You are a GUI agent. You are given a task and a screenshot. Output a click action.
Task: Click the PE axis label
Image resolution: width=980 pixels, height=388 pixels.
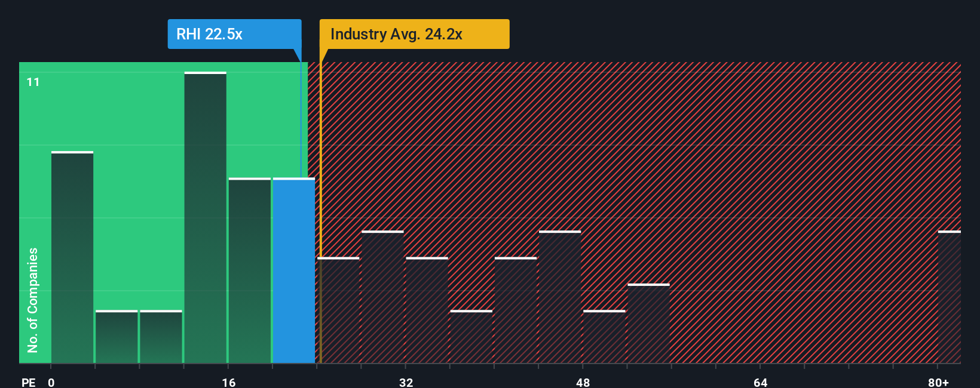(x=29, y=382)
